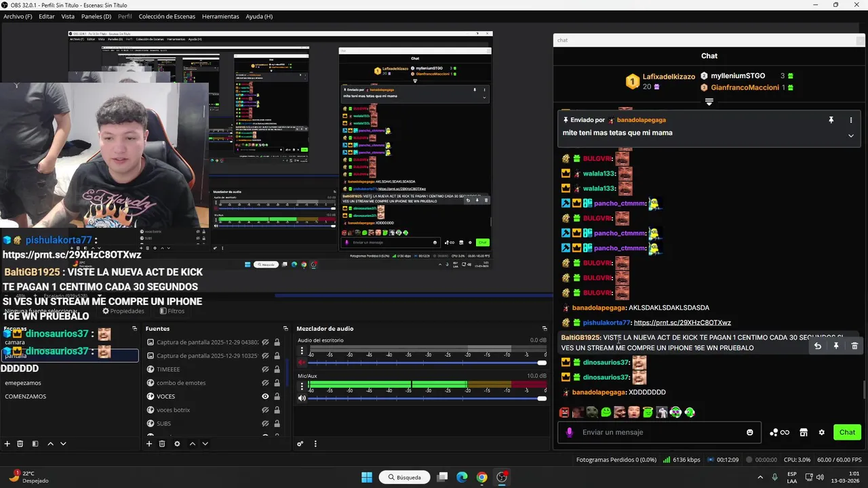Open Audio del escritorio three-dot menu
The height and width of the screenshot is (488, 868).
[302, 351]
